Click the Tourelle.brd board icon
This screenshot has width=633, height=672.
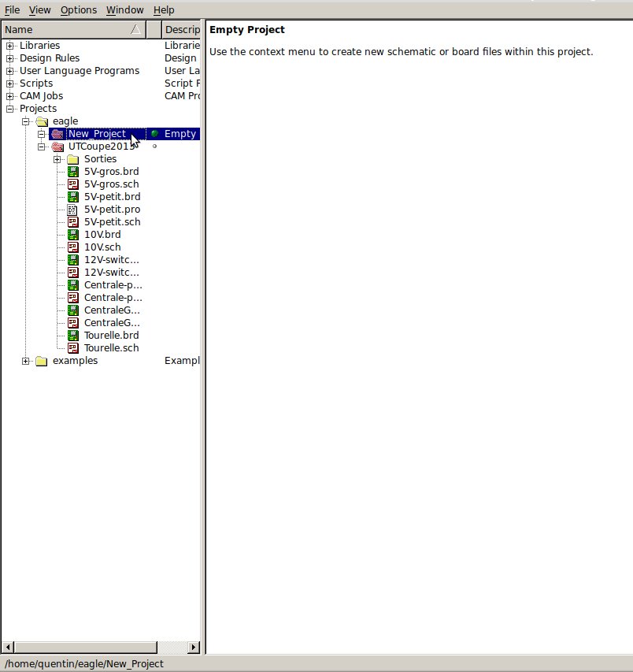[73, 336]
